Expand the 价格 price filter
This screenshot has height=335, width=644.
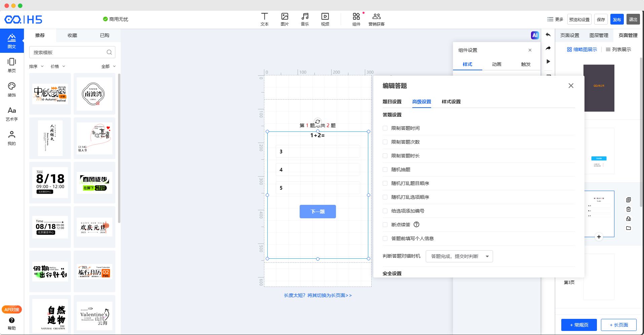point(58,67)
